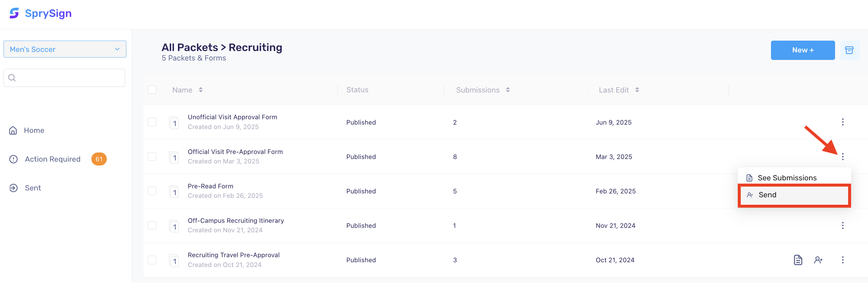Viewport: 868px width, 283px height.
Task: Click the SprySign logo icon
Action: pos(14,13)
